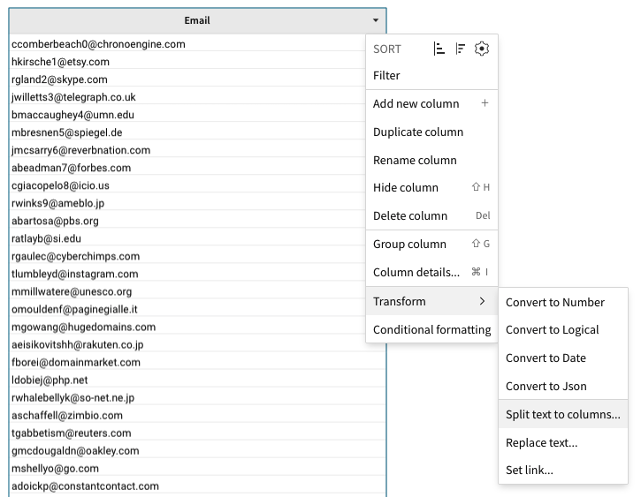The image size is (642, 498).
Task: Select Group column option
Action: click(x=410, y=244)
